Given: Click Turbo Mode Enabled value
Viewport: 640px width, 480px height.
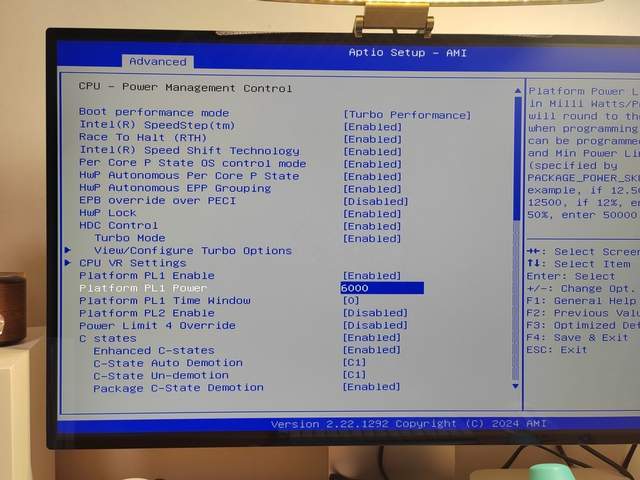Looking at the screenshot, I should (372, 238).
